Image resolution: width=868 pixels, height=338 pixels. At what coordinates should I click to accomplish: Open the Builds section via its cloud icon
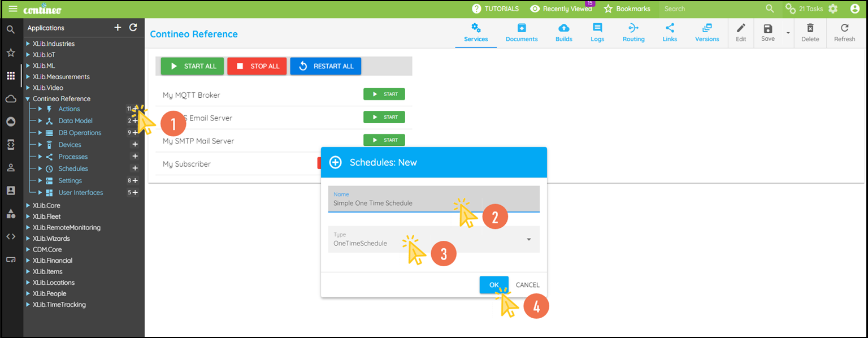563,29
